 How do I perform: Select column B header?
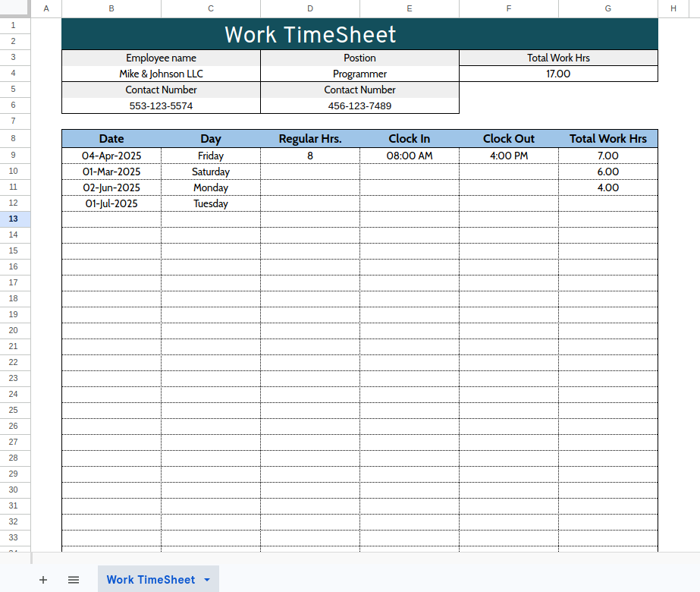[111, 8]
